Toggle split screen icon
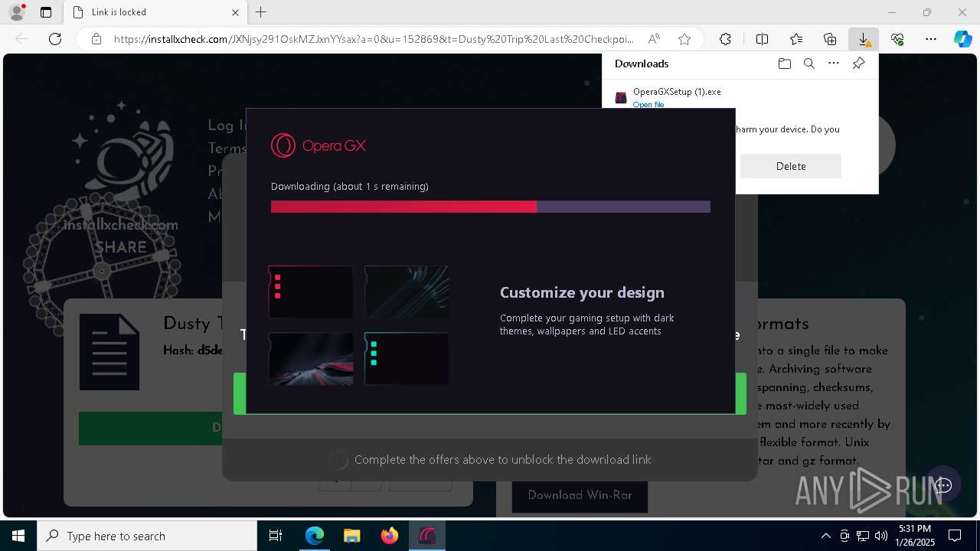Screen dimensions: 980x551 (762, 39)
